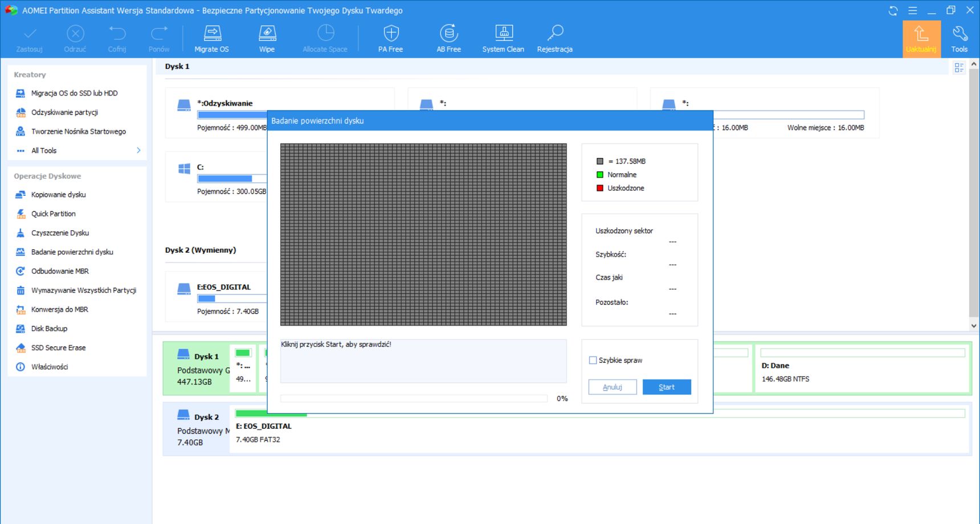980x524 pixels.
Task: Open the Tools wrench icon
Action: click(959, 34)
